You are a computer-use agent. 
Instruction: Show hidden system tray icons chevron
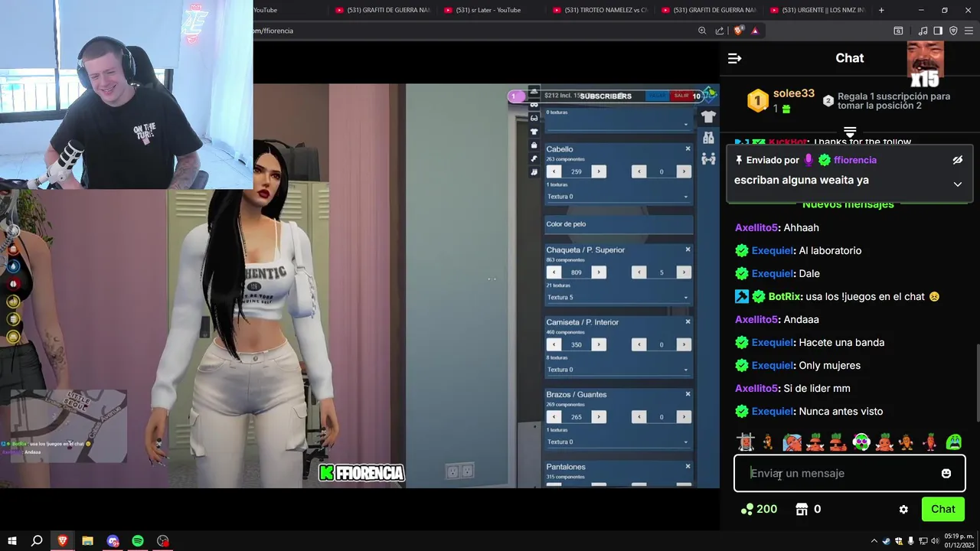(874, 541)
